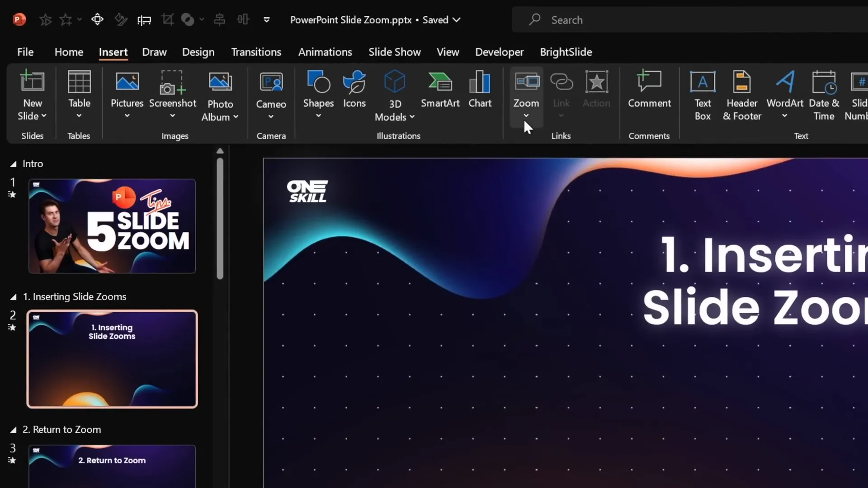868x488 pixels.
Task: Collapse the 1. Inserting Slide Zooms section
Action: [13, 297]
